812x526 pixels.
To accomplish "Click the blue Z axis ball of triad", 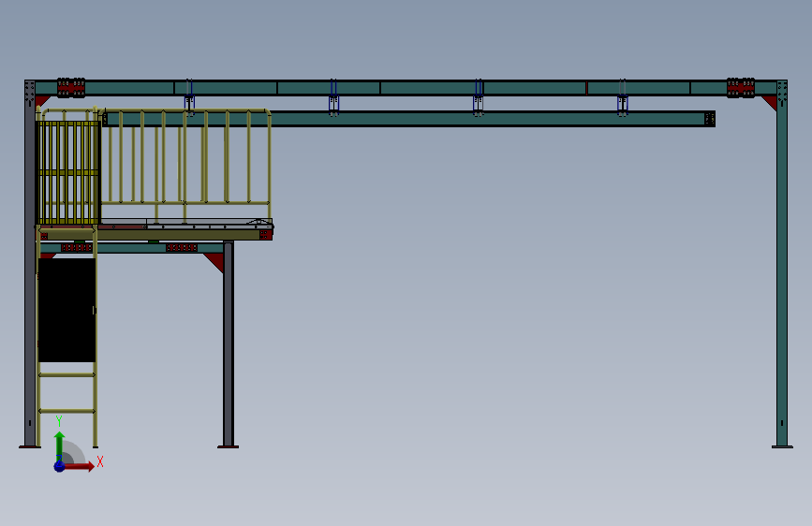I will [x=60, y=466].
